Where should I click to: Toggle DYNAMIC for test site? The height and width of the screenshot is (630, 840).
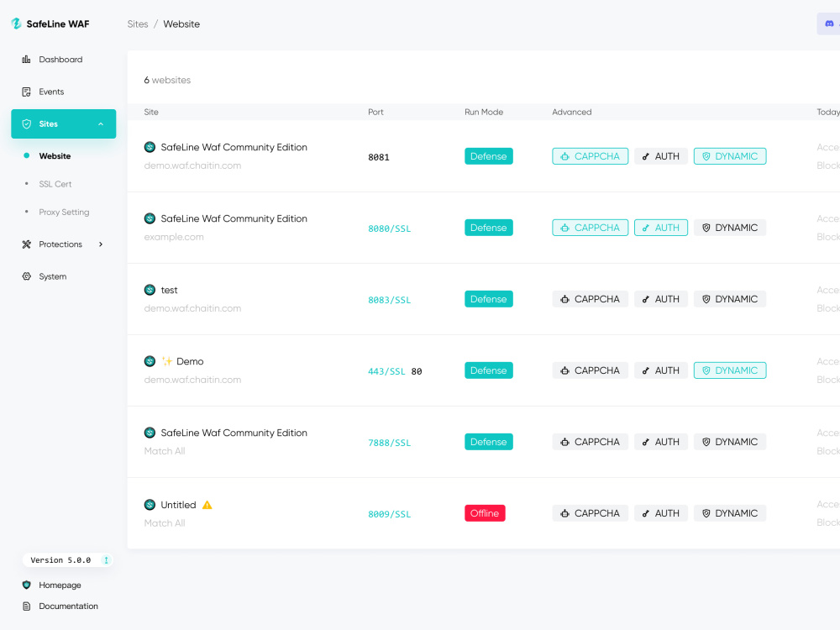pyautogui.click(x=730, y=299)
